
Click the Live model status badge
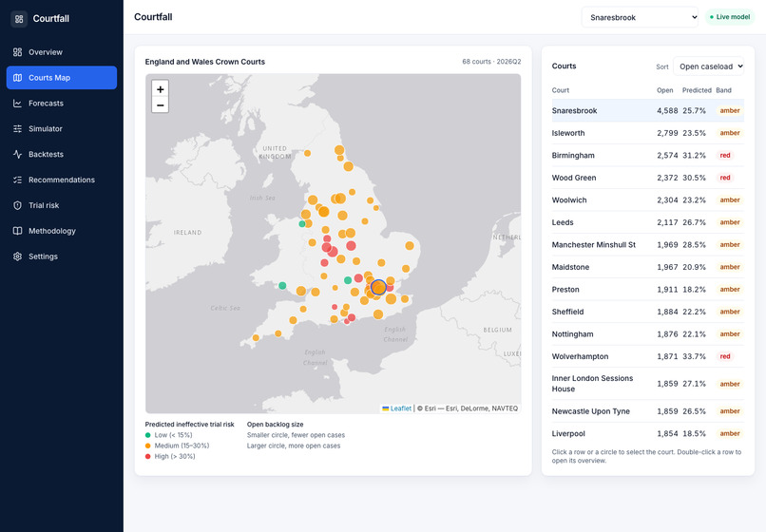(730, 17)
